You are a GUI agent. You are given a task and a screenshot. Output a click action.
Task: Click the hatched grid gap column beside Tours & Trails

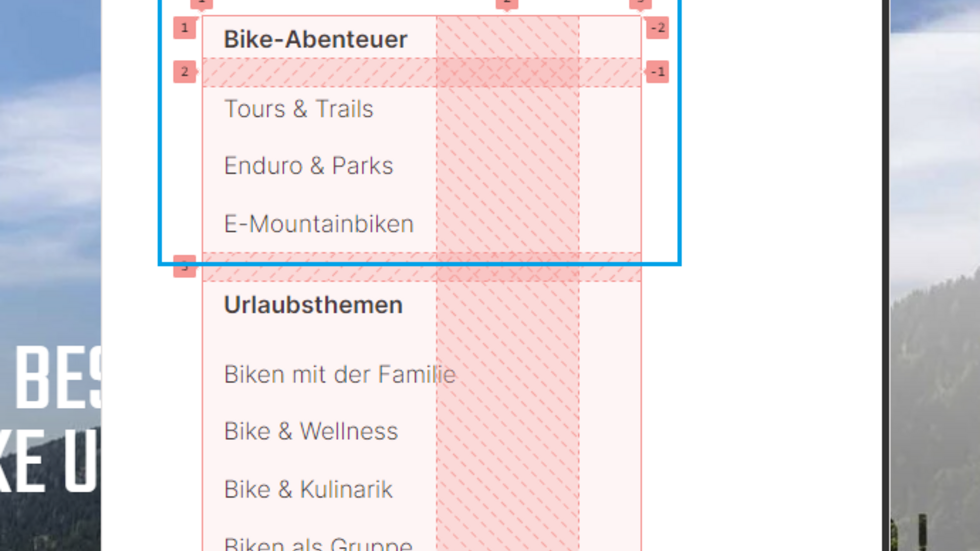(x=507, y=109)
